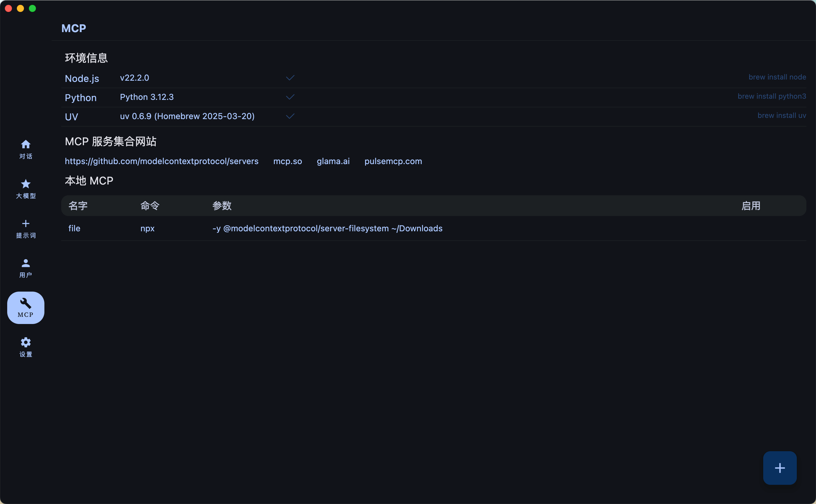Open the mcp.so link

[287, 161]
